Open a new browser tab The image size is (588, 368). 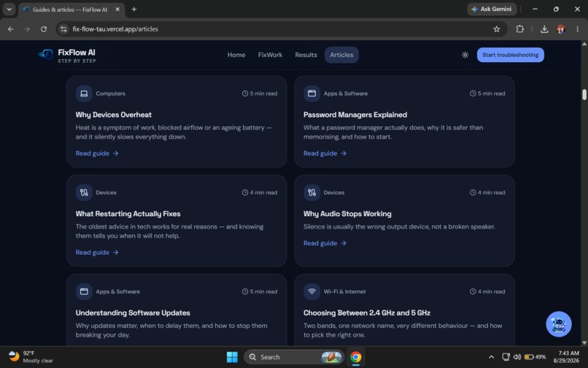134,9
